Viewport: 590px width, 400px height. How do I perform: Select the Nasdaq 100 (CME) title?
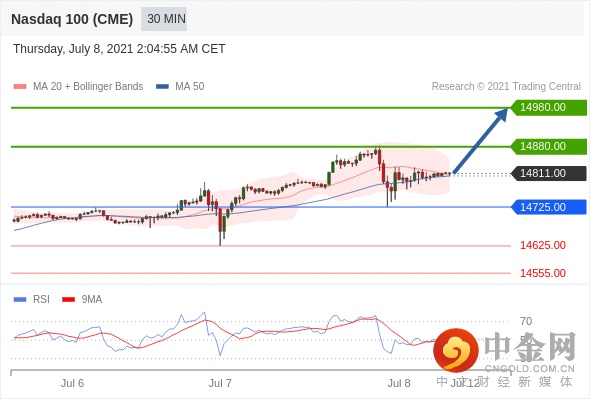[x=72, y=19]
